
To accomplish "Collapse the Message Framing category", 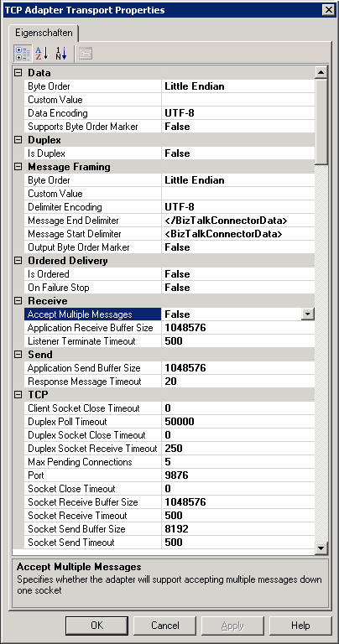I will tap(18, 167).
